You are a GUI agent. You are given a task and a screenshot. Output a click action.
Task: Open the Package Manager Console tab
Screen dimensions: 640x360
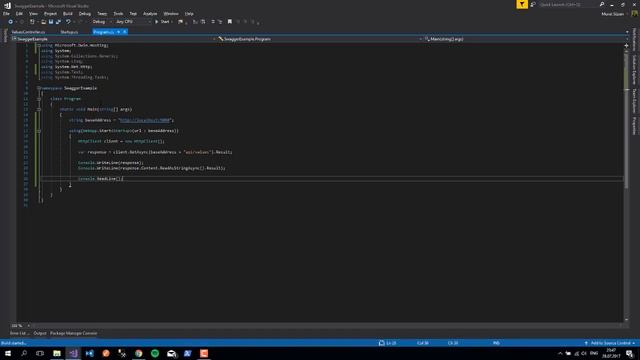pyautogui.click(x=73, y=333)
